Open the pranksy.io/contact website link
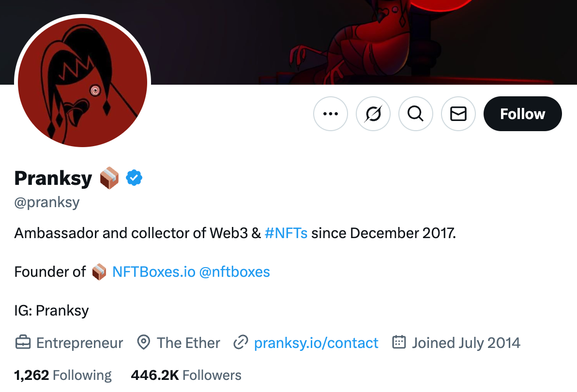This screenshot has height=392, width=577. coord(316,343)
